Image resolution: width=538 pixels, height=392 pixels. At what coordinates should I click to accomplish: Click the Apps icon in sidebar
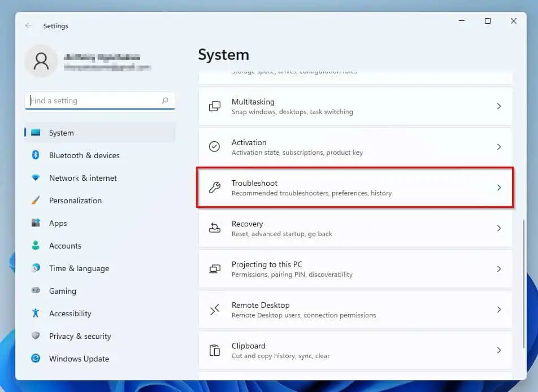(x=36, y=223)
